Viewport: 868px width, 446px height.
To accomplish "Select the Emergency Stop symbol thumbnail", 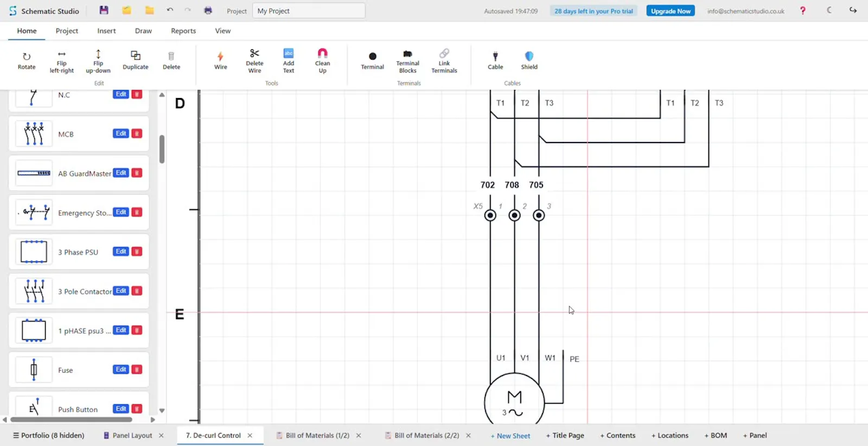I will coord(34,212).
